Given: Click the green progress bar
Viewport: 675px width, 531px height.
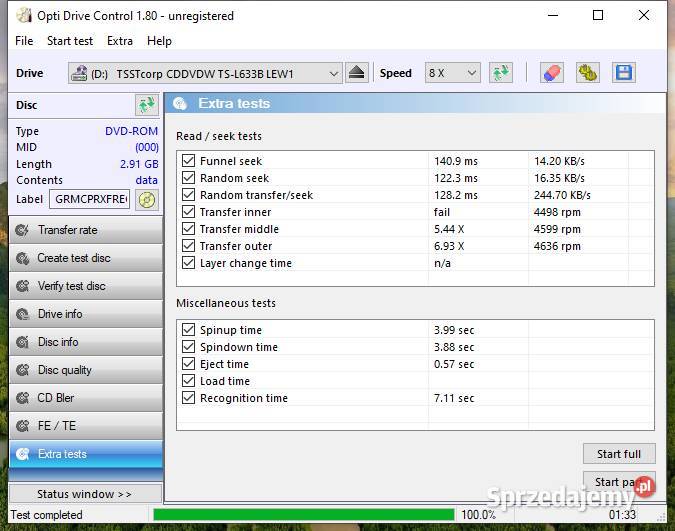Looking at the screenshot, I should pyautogui.click(x=304, y=515).
